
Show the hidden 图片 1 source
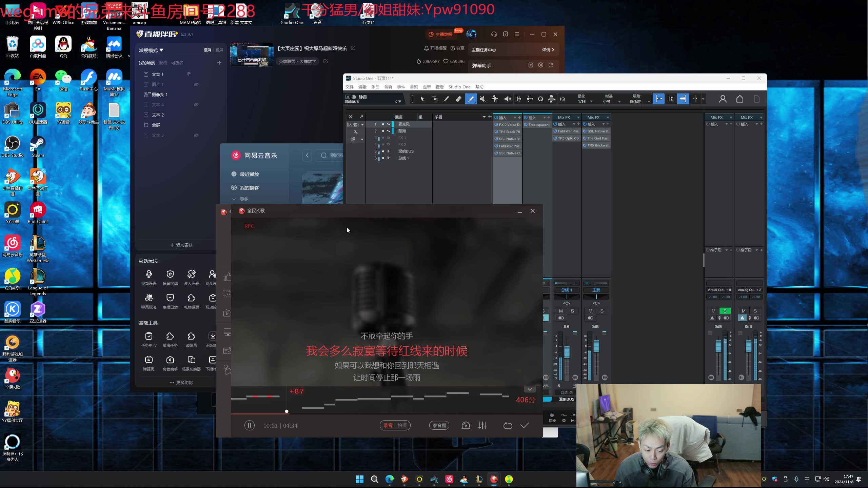pos(196,84)
